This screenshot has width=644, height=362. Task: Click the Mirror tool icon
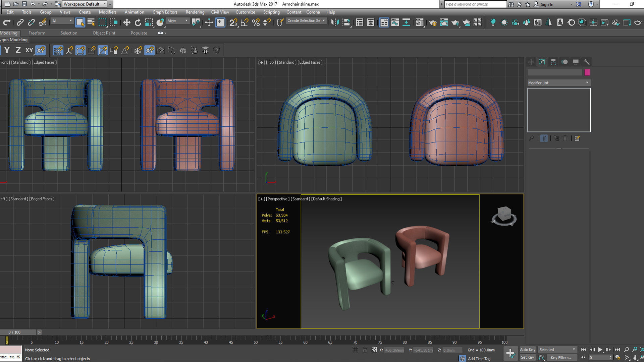click(x=335, y=22)
